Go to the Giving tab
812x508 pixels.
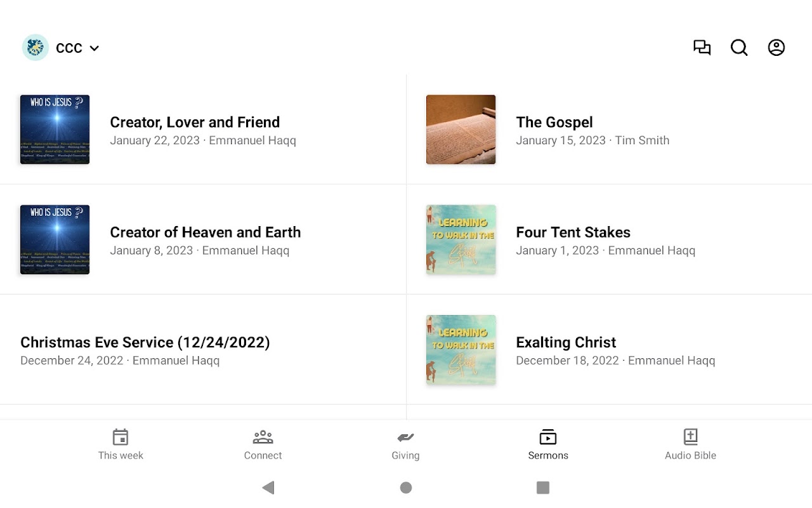pyautogui.click(x=405, y=444)
